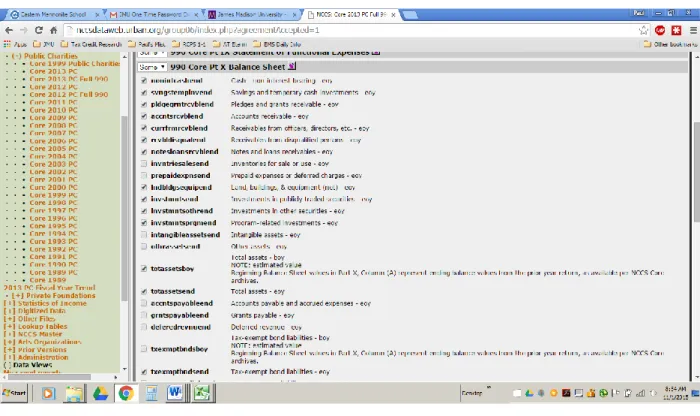
Task: Open the file explorer folder in taskbar
Action: tap(74, 393)
